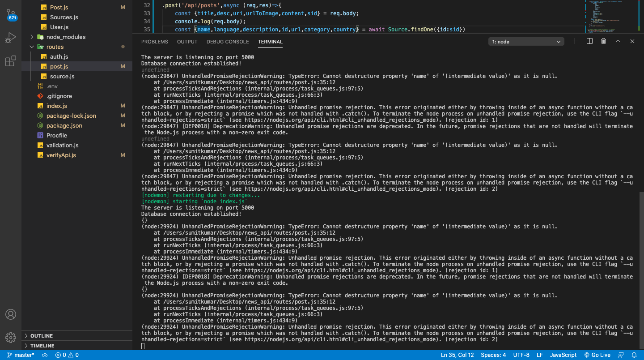The image size is (644, 360).
Task: Switch to the PROBLEMS tab
Action: pos(155,42)
